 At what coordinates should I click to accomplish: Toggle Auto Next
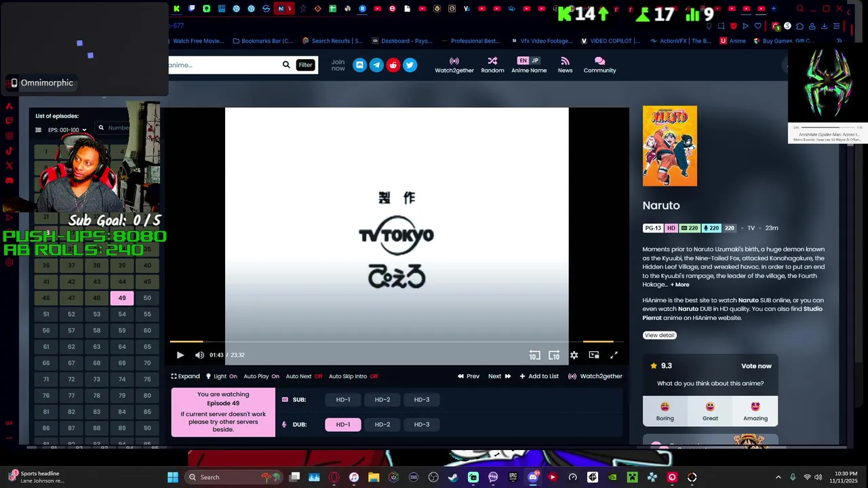[x=304, y=376]
